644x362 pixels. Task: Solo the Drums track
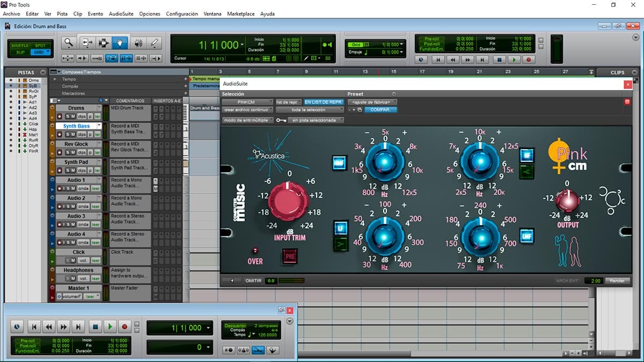[68, 116]
